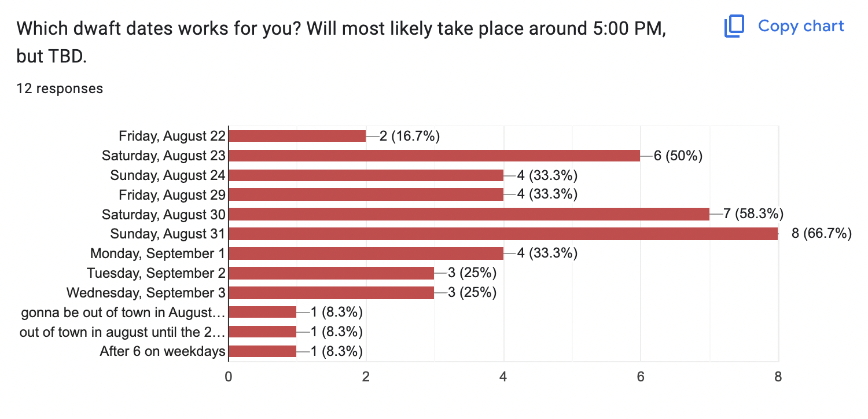Click the Friday, August 22 bar
The width and height of the screenshot is (868, 419).
(297, 136)
